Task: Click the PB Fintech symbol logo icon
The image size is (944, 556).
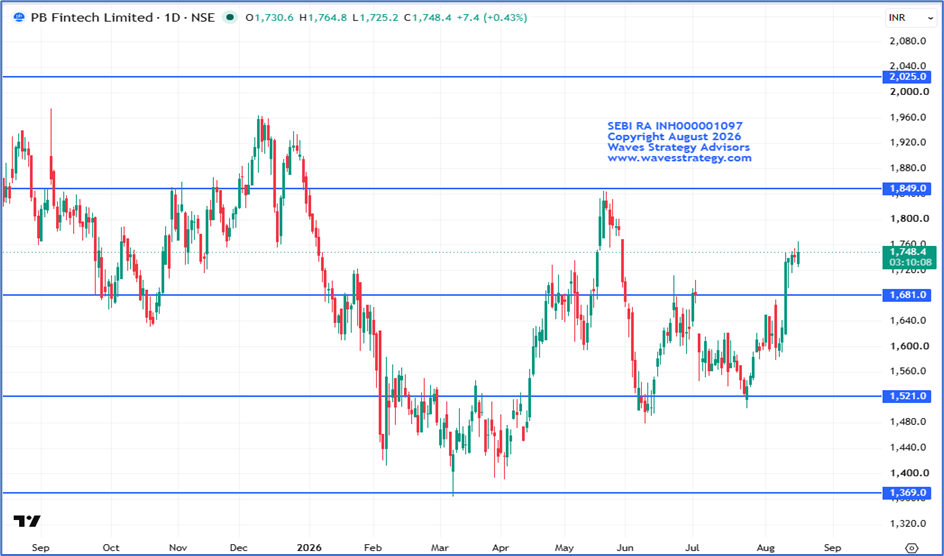Action: pyautogui.click(x=20, y=18)
